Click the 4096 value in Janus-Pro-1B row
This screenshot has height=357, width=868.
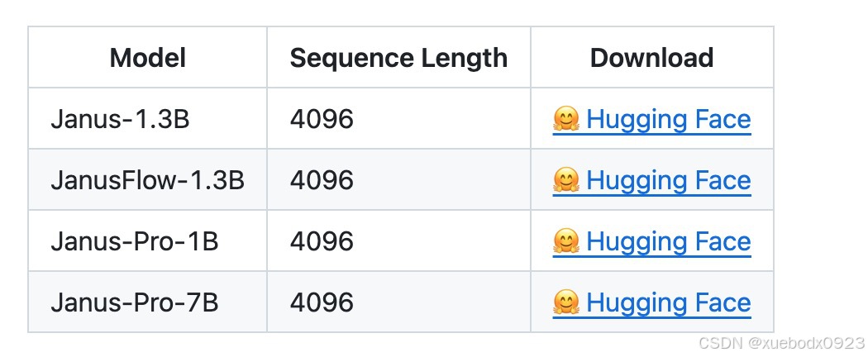[x=322, y=241]
